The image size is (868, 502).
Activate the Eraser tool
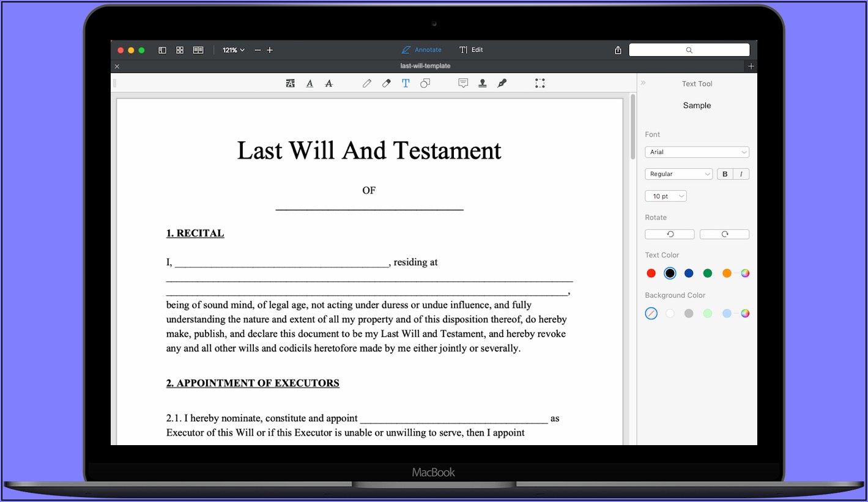click(386, 84)
